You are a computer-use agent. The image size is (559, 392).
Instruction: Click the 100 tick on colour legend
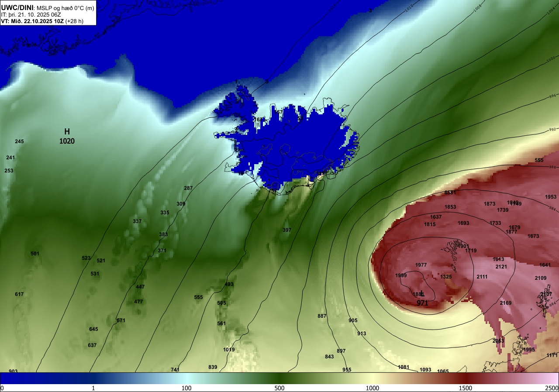(x=186, y=388)
